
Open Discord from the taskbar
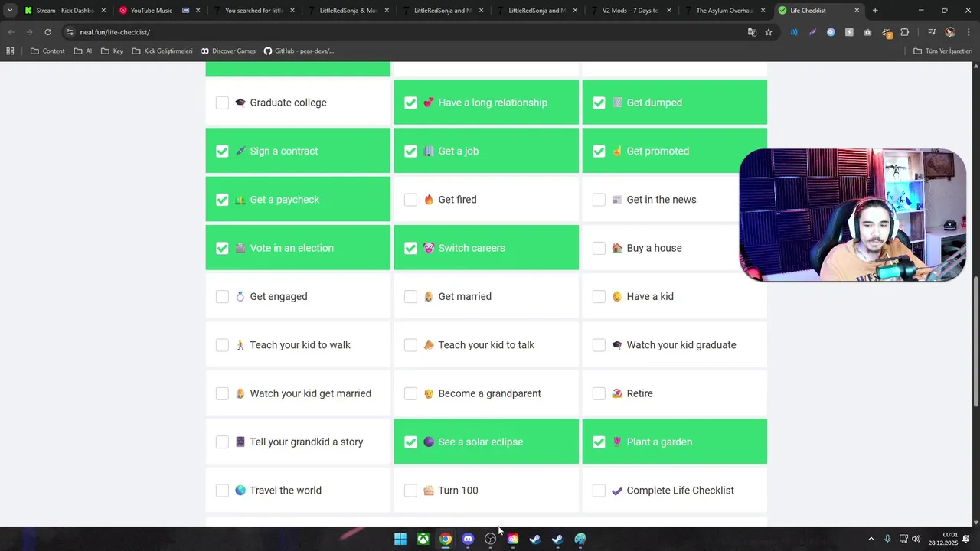(468, 539)
